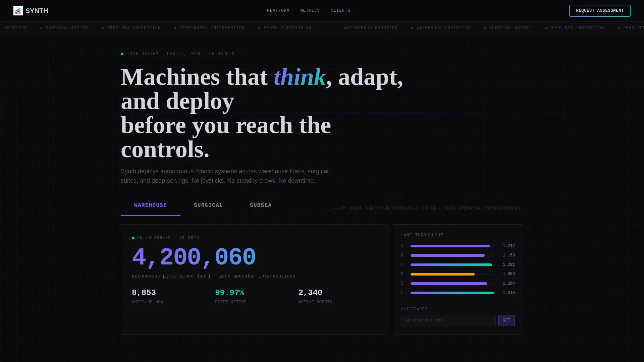Screen dimensions: 644x362
Task: Click the Lane D orange throughput bar
Action: pyautogui.click(x=442, y=274)
